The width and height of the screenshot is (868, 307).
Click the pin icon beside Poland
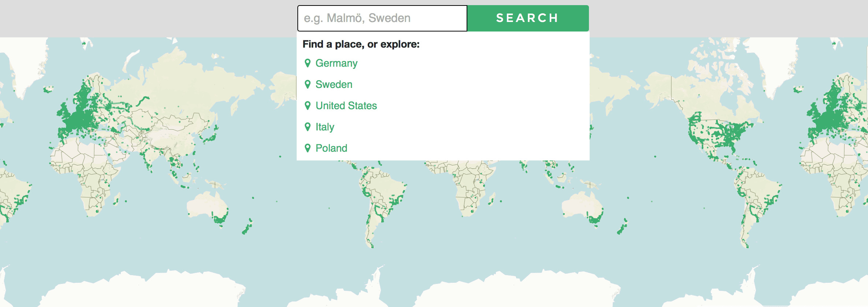click(x=308, y=148)
